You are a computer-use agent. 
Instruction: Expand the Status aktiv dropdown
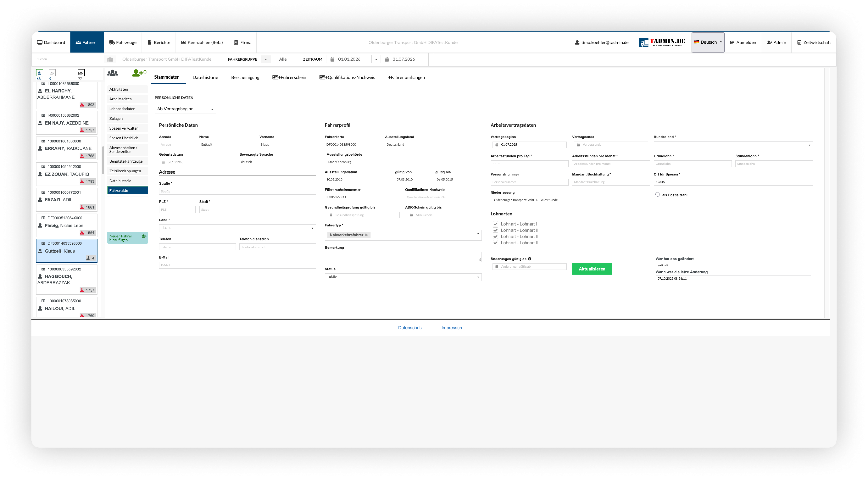(403, 277)
